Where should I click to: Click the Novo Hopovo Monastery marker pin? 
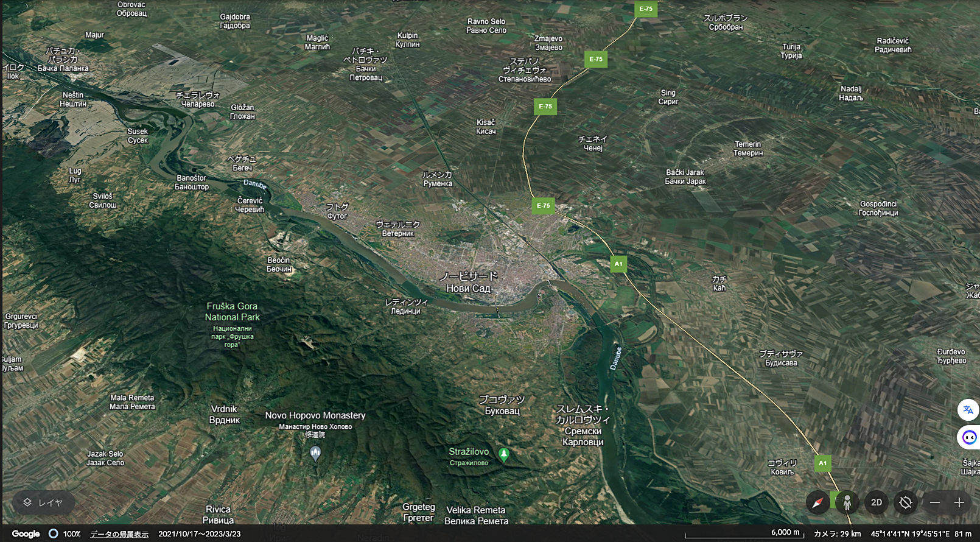(x=315, y=453)
